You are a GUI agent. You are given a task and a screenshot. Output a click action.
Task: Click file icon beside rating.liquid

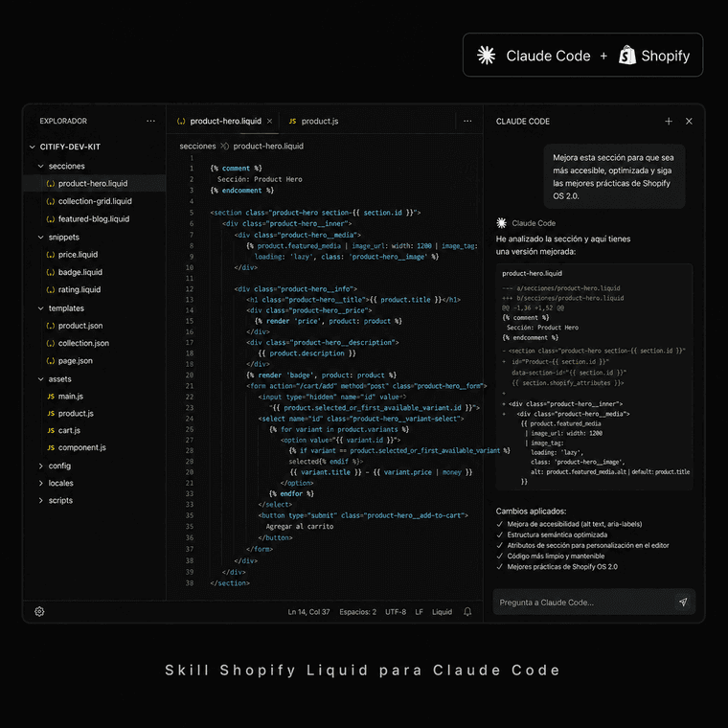pyautogui.click(x=51, y=289)
